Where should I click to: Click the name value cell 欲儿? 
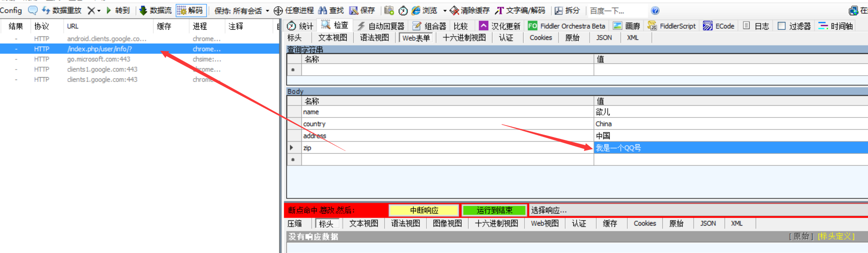(x=731, y=112)
